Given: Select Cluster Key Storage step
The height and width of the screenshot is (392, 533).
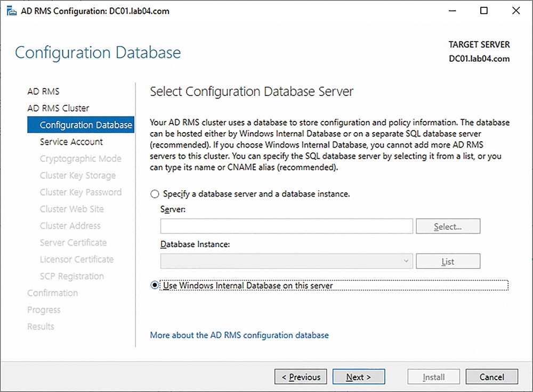Looking at the screenshot, I should (x=78, y=176).
